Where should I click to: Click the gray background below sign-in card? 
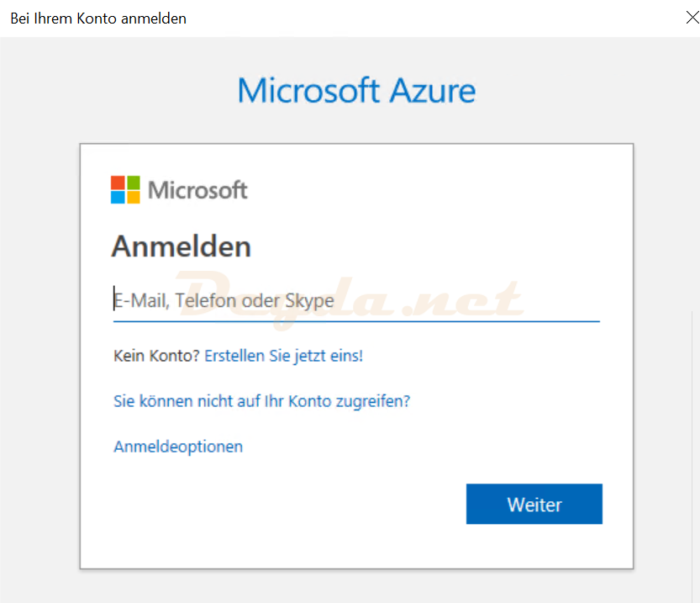(x=356, y=586)
